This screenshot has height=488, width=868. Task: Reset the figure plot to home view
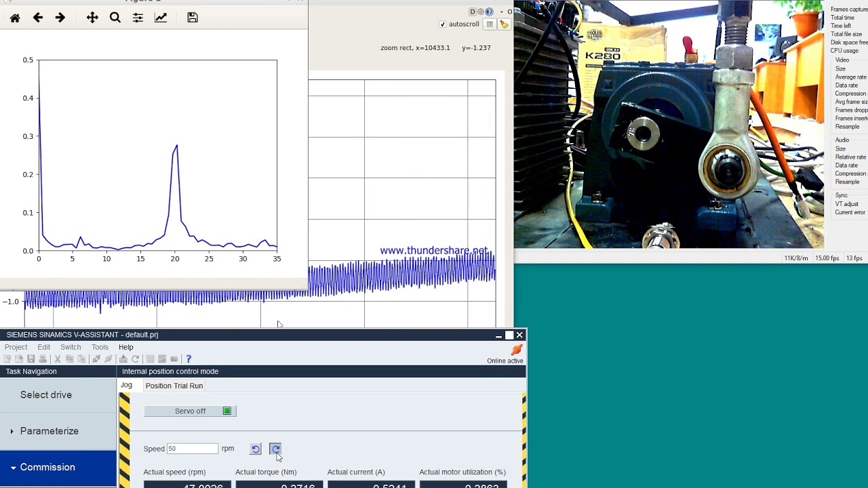tap(15, 18)
